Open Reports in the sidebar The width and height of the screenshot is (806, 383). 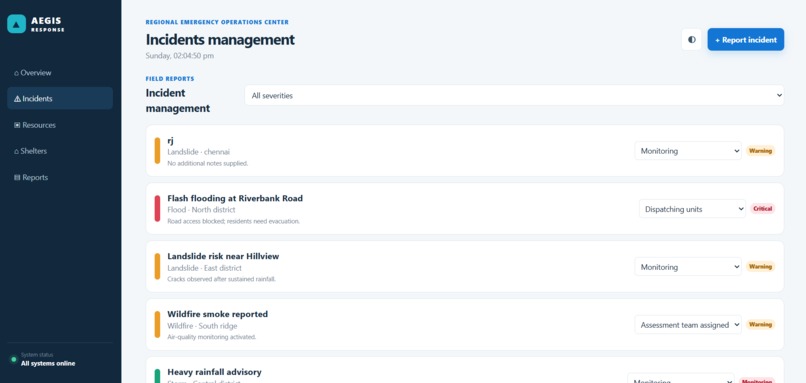(60, 177)
